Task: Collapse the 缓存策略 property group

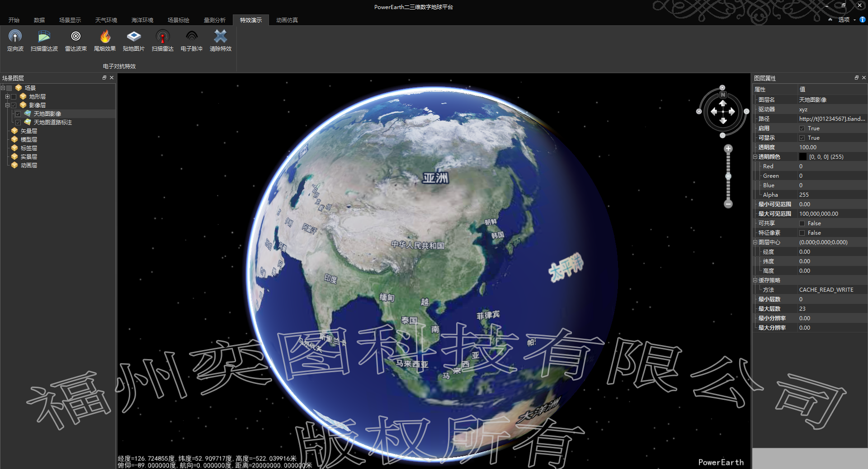Action: pyautogui.click(x=755, y=280)
